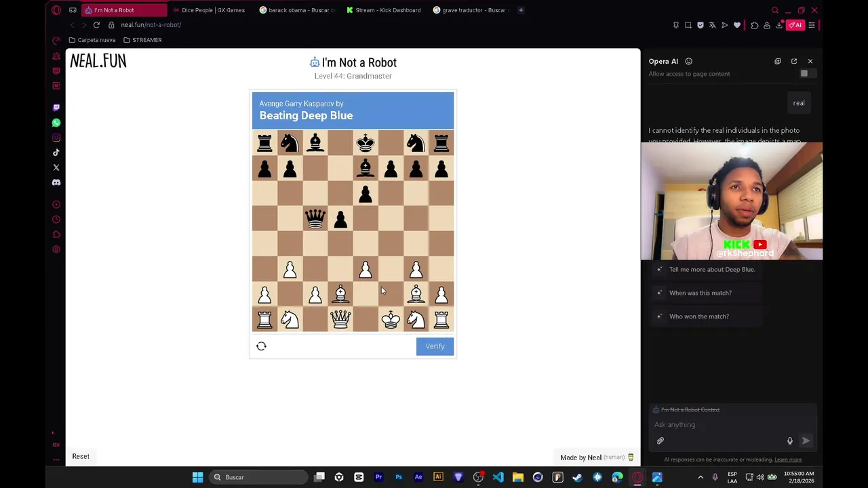Click the Reset button at bottom left
The height and width of the screenshot is (488, 868).
(x=81, y=456)
